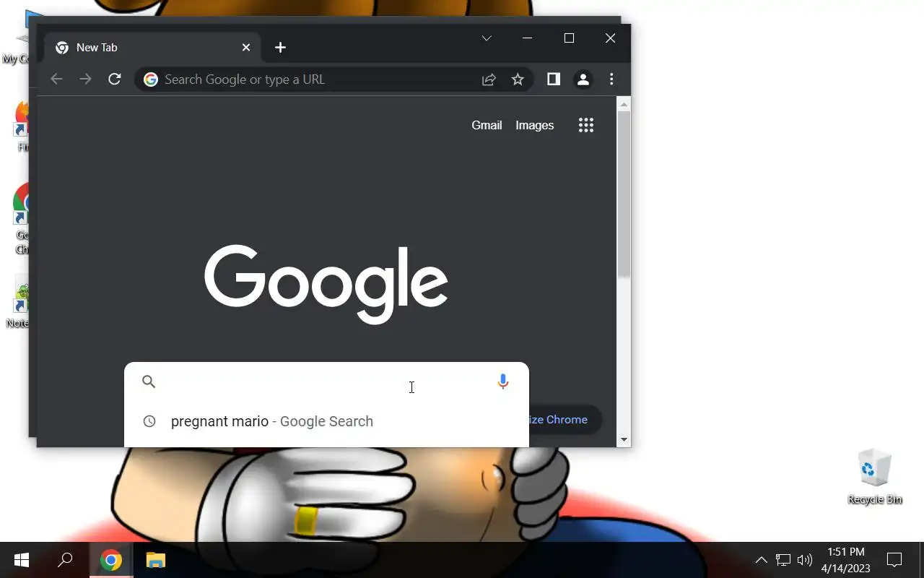Open the volume tray icon
This screenshot has height=578, width=924.
tap(804, 560)
